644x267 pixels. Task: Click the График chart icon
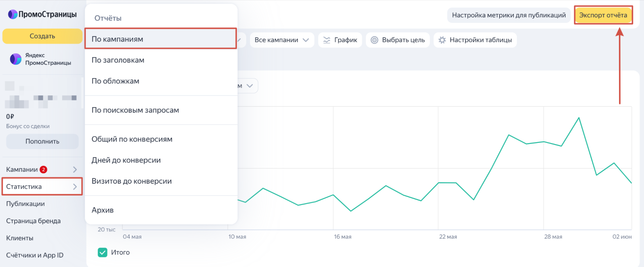tap(327, 40)
